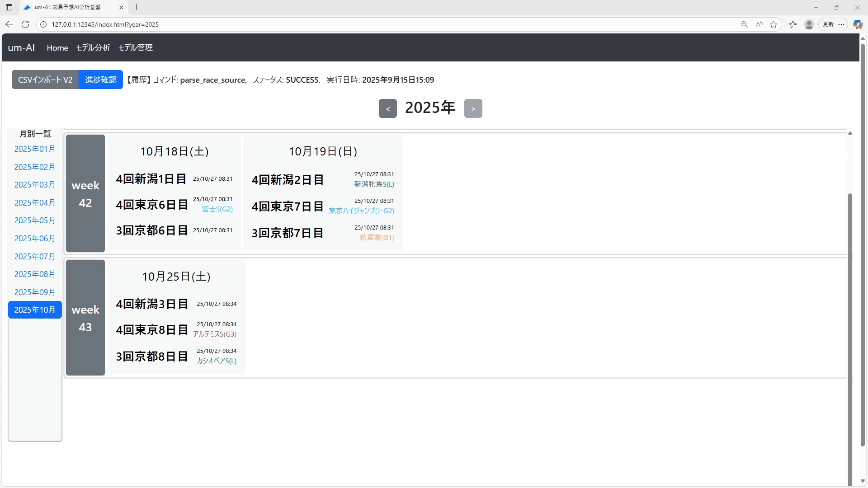The width and height of the screenshot is (868, 488).
Task: Refresh the browser page
Action: tap(25, 24)
